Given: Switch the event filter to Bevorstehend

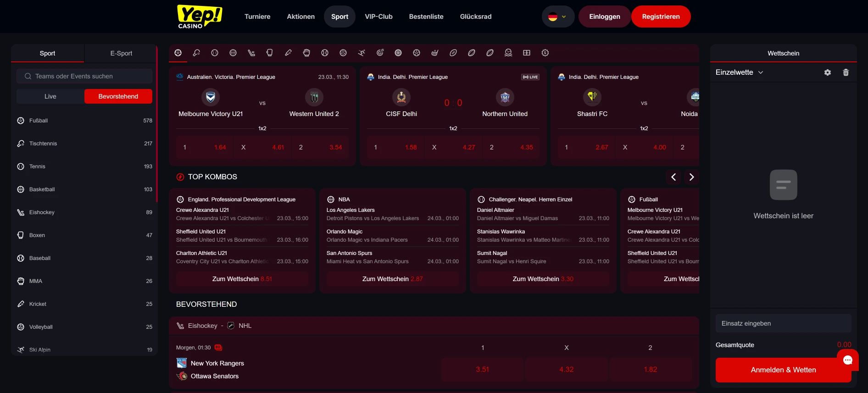Looking at the screenshot, I should [118, 96].
